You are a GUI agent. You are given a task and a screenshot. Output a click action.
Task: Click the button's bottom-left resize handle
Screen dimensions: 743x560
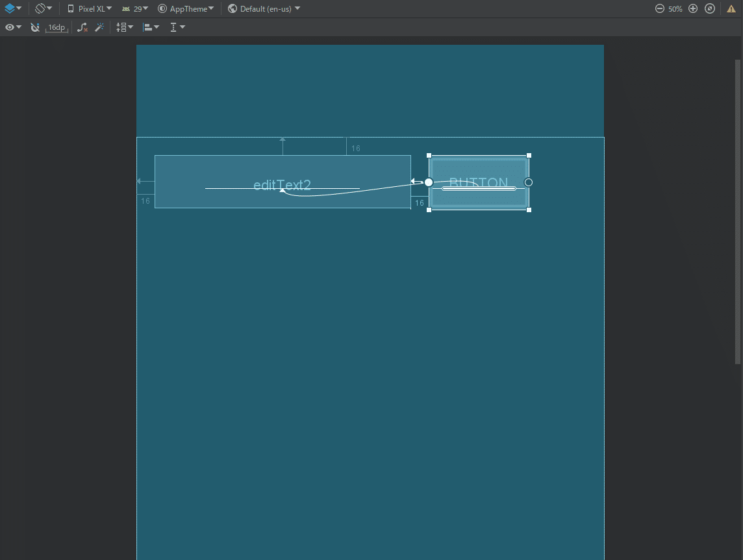coord(429,210)
